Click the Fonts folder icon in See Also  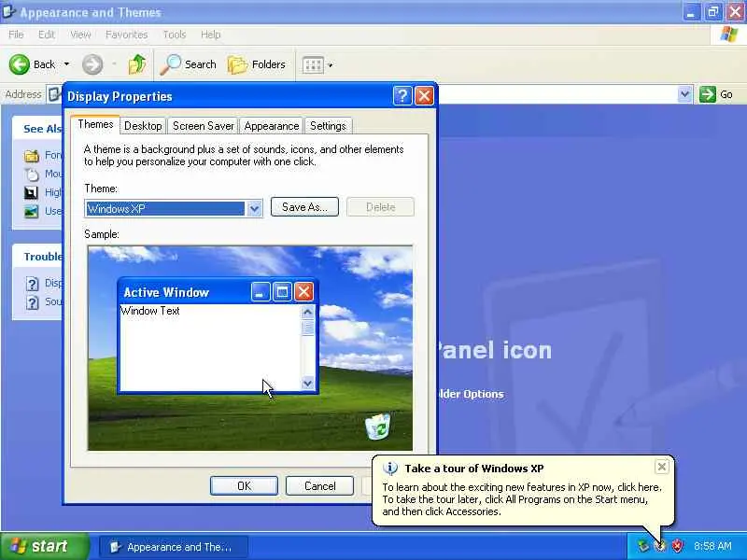[32, 156]
